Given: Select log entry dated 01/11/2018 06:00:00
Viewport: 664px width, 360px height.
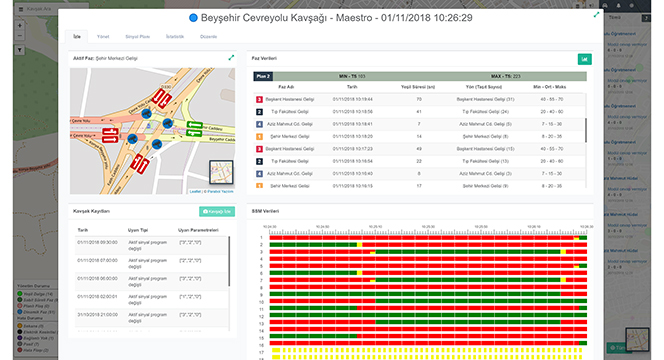Looking at the screenshot, I should [x=152, y=282].
